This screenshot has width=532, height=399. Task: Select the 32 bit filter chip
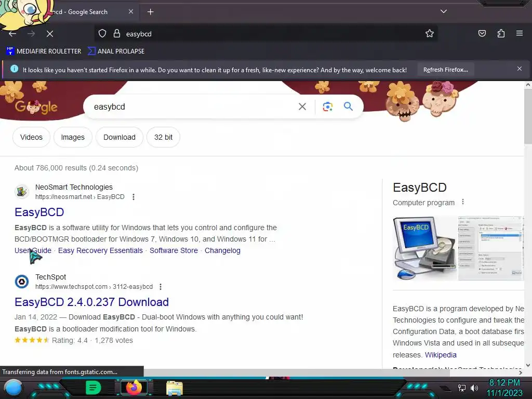click(163, 137)
